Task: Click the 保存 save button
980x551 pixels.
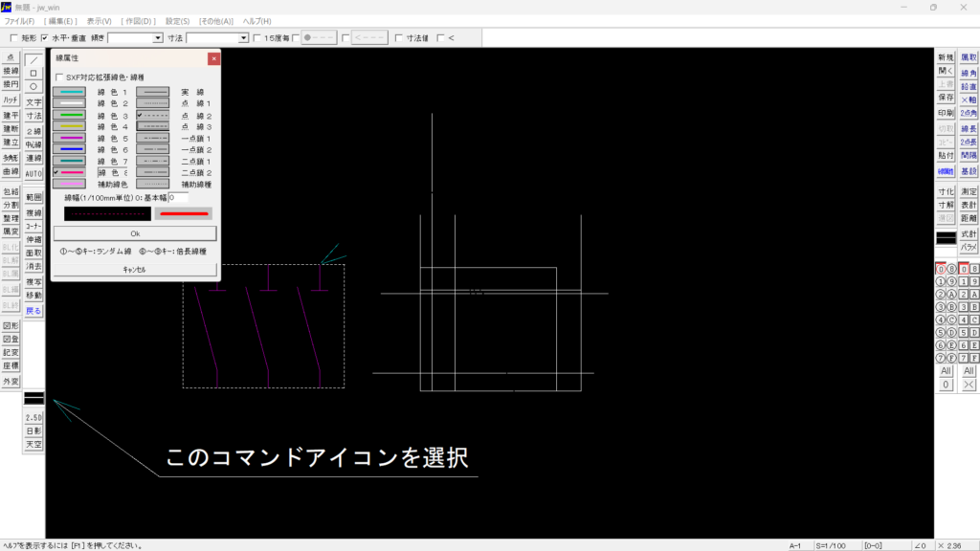Action: pyautogui.click(x=946, y=97)
